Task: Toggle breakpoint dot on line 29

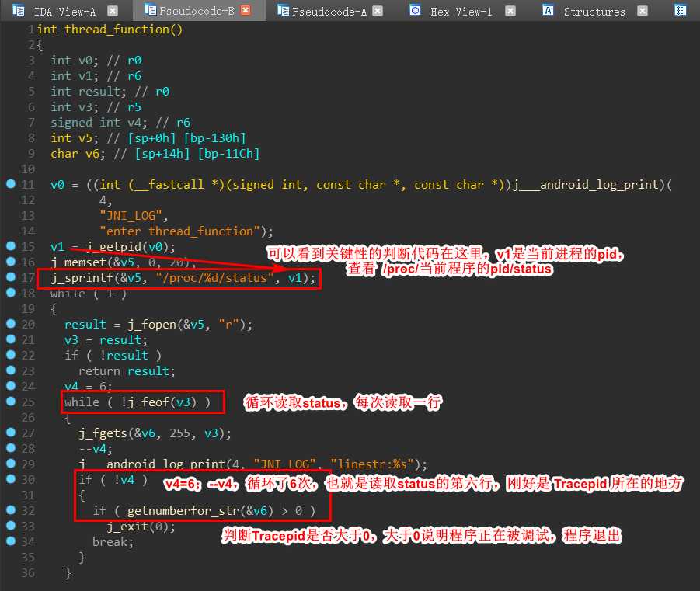Action: 11,463
